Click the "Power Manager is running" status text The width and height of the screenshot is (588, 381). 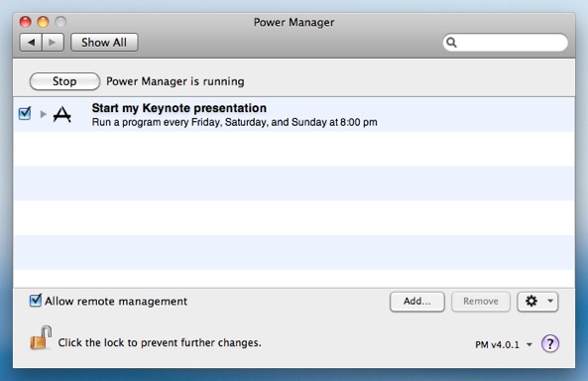(176, 81)
